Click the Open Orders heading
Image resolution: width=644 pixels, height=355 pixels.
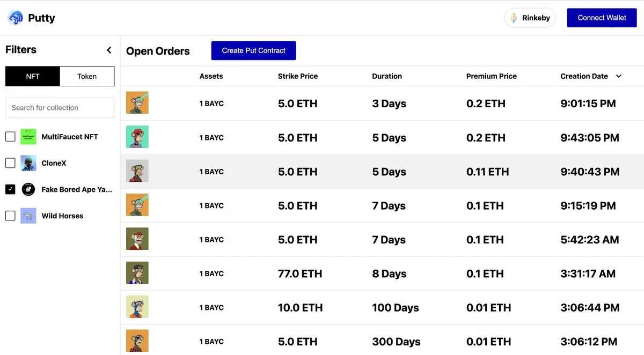pos(158,51)
